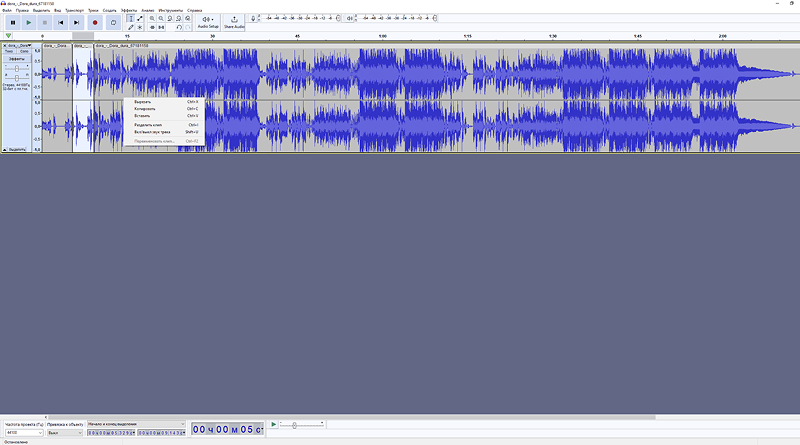The width and height of the screenshot is (800, 445).
Task: Choose Вырезать in context menu
Action: pos(164,102)
